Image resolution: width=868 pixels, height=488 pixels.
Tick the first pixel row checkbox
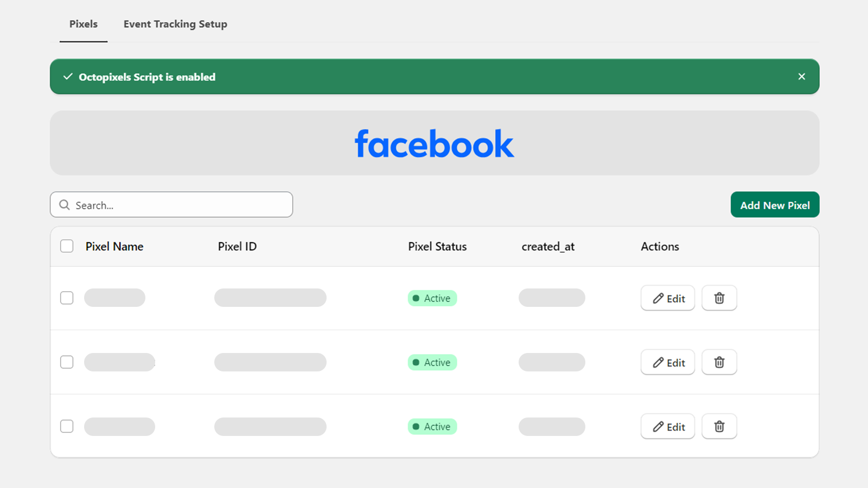67,298
